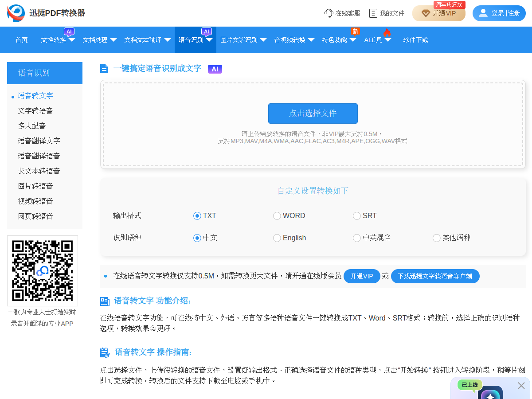Open the 文档转换 menu label

[x=54, y=40]
